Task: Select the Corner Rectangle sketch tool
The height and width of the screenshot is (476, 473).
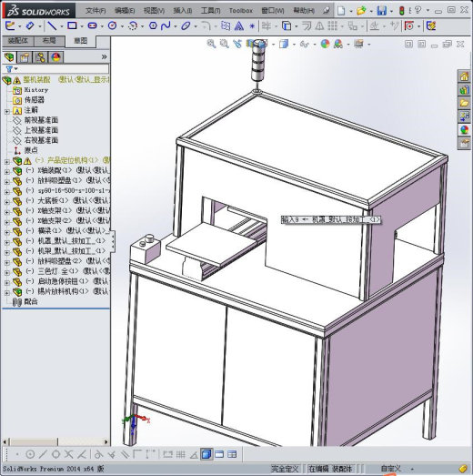Action: 72,25
